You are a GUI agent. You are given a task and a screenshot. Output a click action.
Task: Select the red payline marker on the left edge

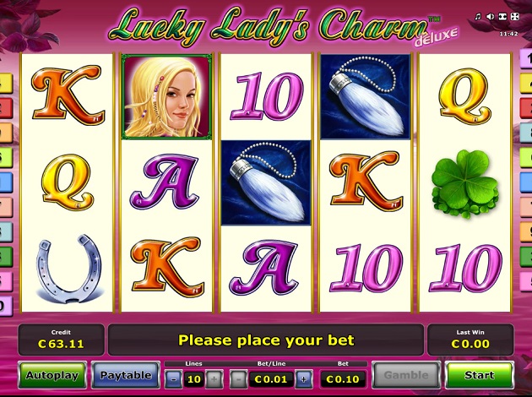pyautogui.click(x=6, y=108)
